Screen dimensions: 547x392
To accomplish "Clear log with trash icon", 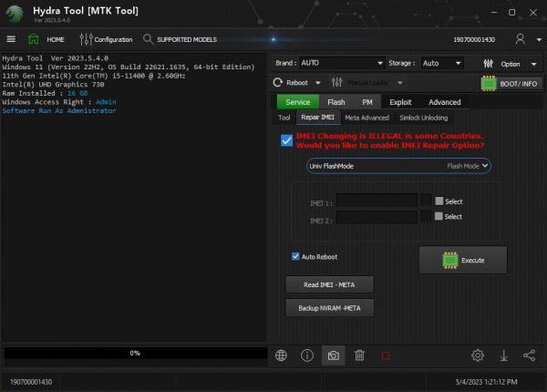I will pos(359,356).
